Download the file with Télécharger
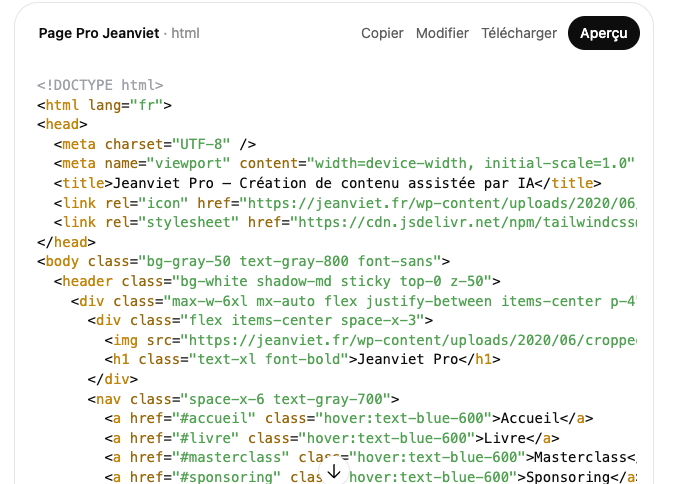Viewport: 675px width, 484px height. (518, 33)
